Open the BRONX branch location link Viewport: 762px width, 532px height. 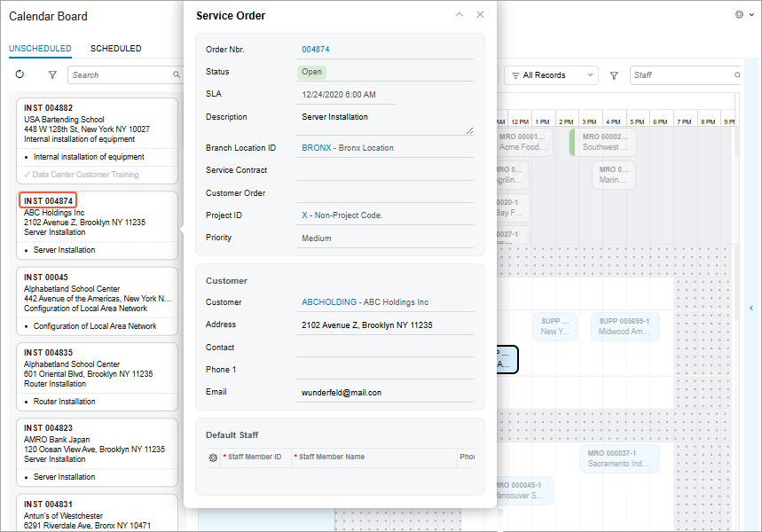tap(317, 148)
